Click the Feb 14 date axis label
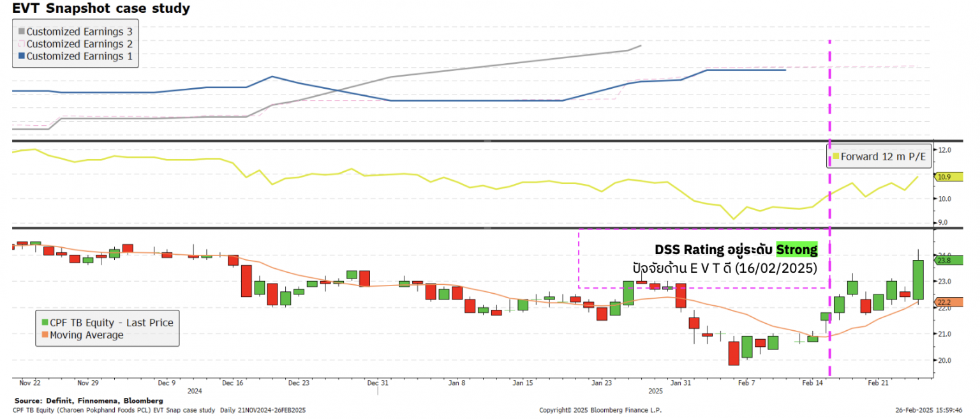Screen dimensions: 980x419 [812, 383]
